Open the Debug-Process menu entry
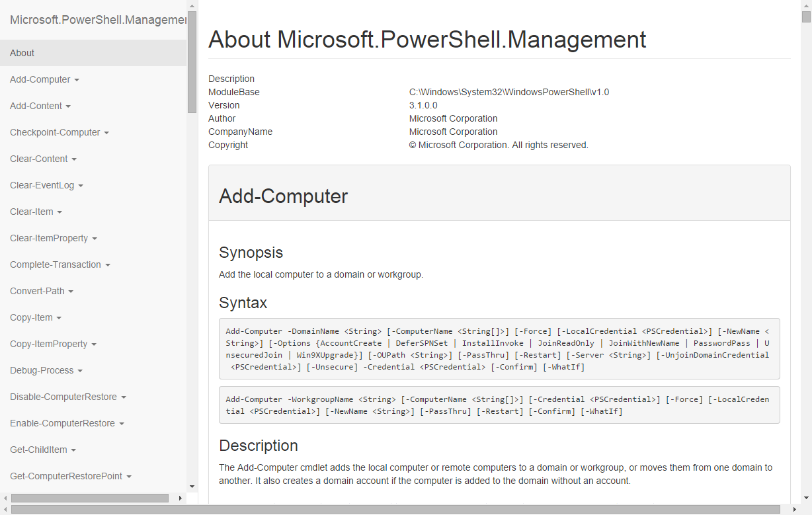The height and width of the screenshot is (515, 812). pyautogui.click(x=93, y=370)
